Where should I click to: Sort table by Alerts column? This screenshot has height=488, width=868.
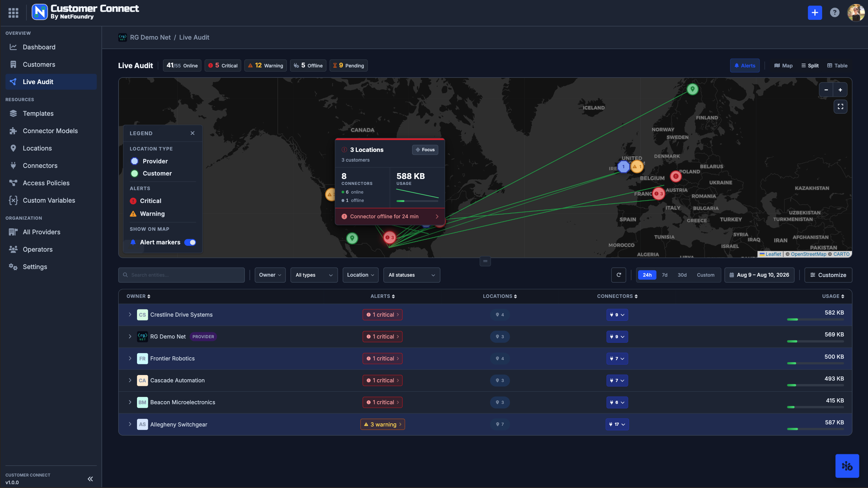coord(383,296)
